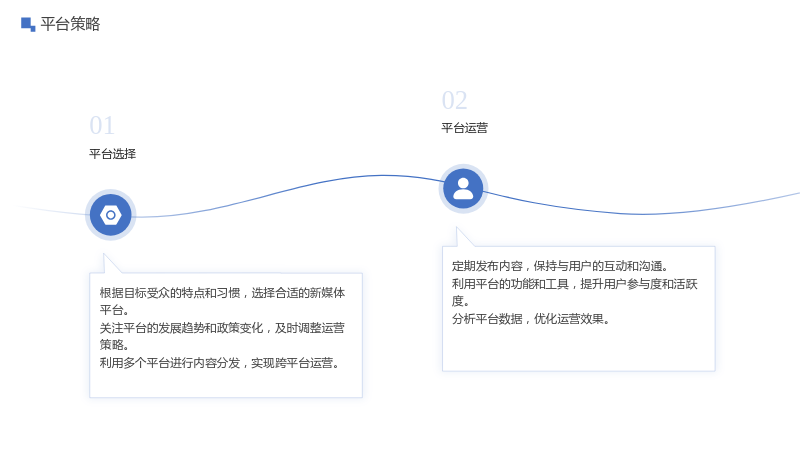Select the 平台运营 heading
Screen dimensions: 800x450
(x=464, y=128)
